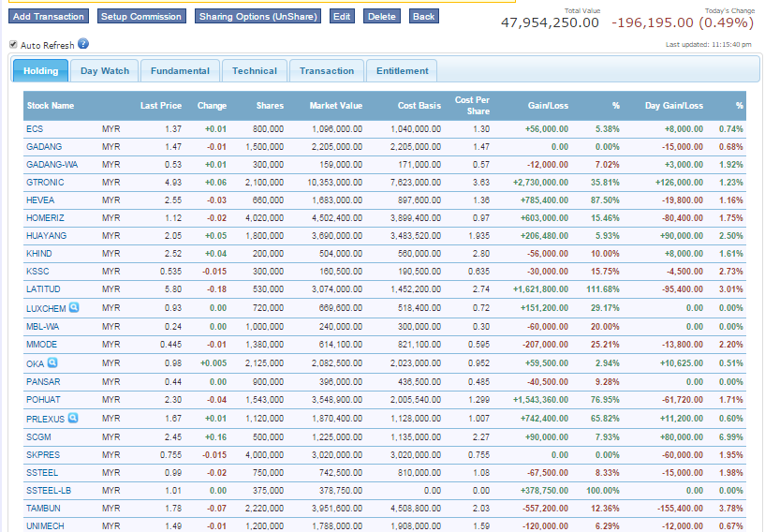The width and height of the screenshot is (765, 532).
Task: Open the SSTEEL-LB stock link
Action: click(x=49, y=490)
